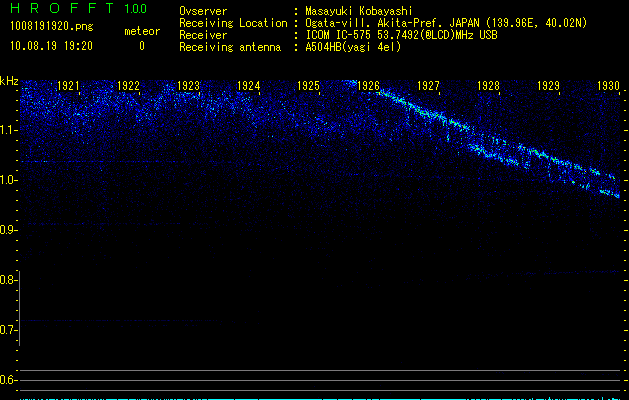Click the observer name Masayuki Kobayashi
The image size is (629, 400).
359,11
